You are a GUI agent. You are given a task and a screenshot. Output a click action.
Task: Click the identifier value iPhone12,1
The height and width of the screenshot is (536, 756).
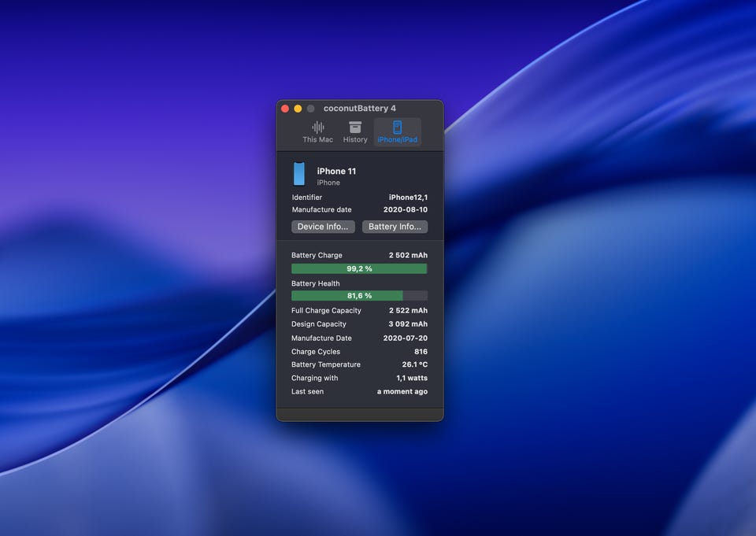tap(409, 197)
